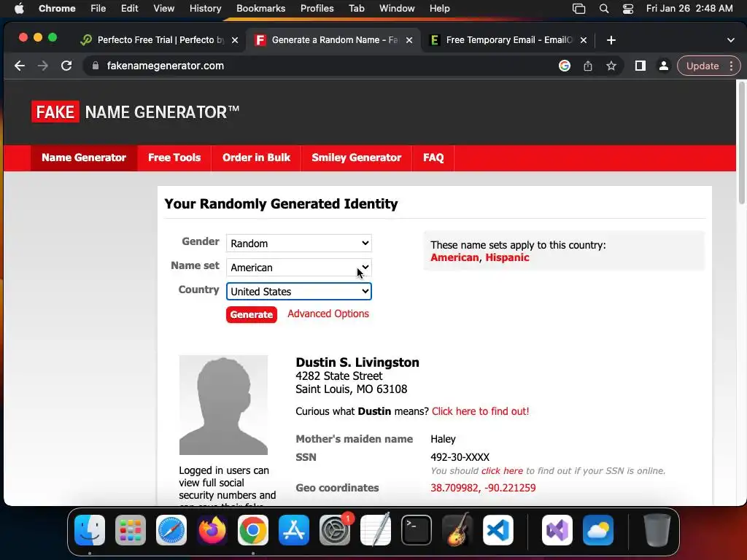The height and width of the screenshot is (560, 747).
Task: Close the Perfecto Free Trial tab
Action: pos(235,40)
